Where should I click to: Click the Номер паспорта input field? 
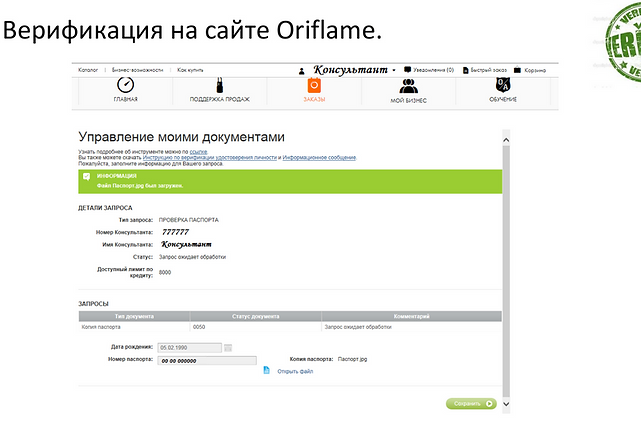pos(207,361)
